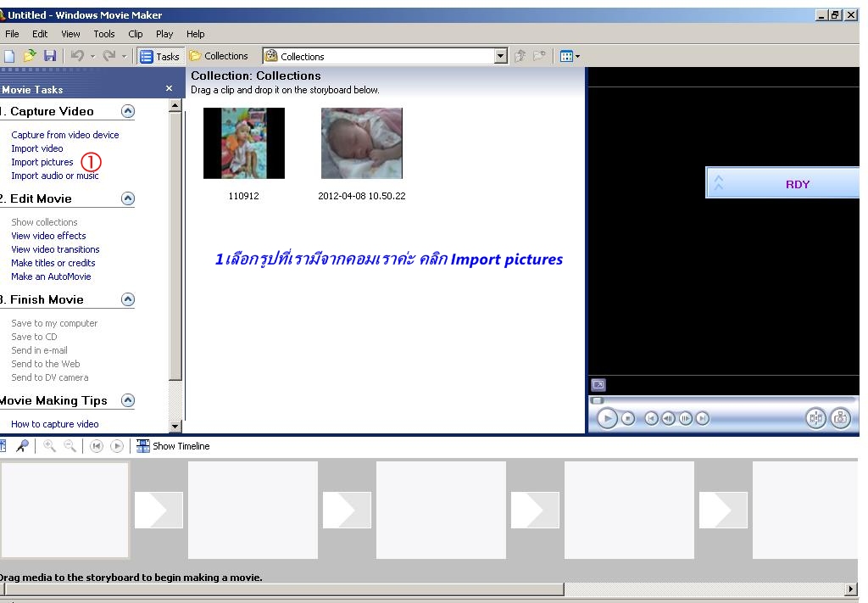Viewport: 868px width, 603px height.
Task: Click the Import pictures link
Action: 42,162
